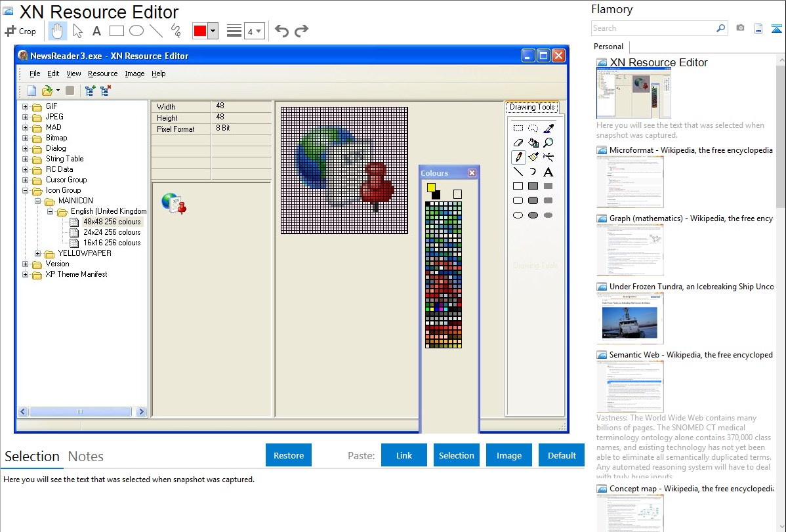Viewport: 786px width, 532px height.
Task: Select the arrow pointer tool
Action: click(x=77, y=31)
